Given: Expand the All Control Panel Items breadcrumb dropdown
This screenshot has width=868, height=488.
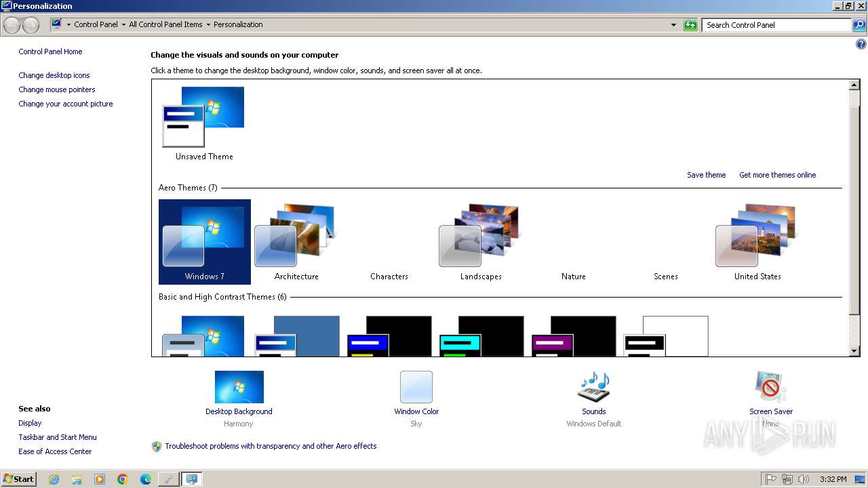Looking at the screenshot, I should point(208,24).
